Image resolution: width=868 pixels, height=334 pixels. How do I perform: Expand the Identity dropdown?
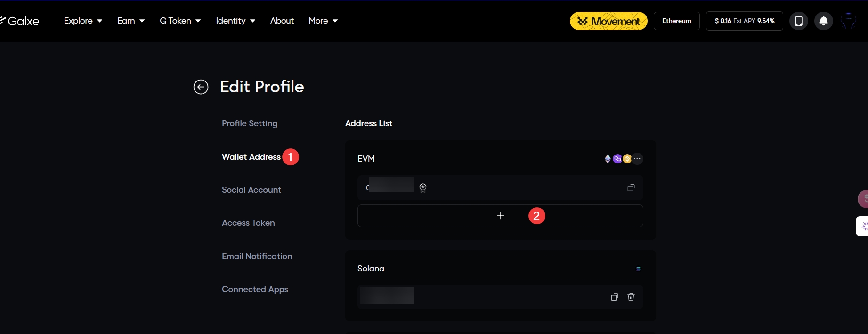(x=235, y=21)
